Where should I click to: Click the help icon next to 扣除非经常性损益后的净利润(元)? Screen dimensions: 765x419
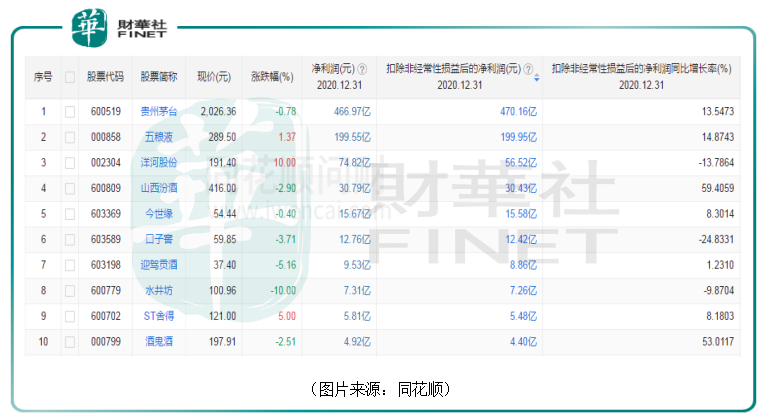(x=528, y=69)
